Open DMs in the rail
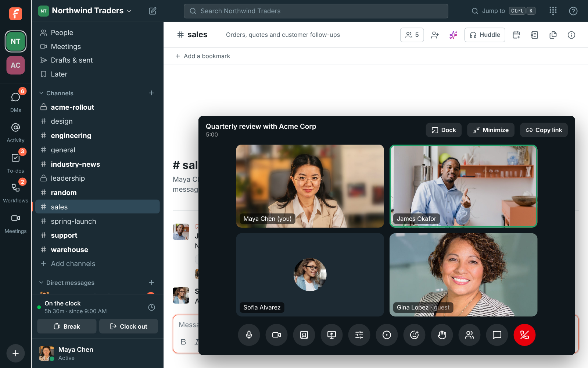 [x=15, y=101]
